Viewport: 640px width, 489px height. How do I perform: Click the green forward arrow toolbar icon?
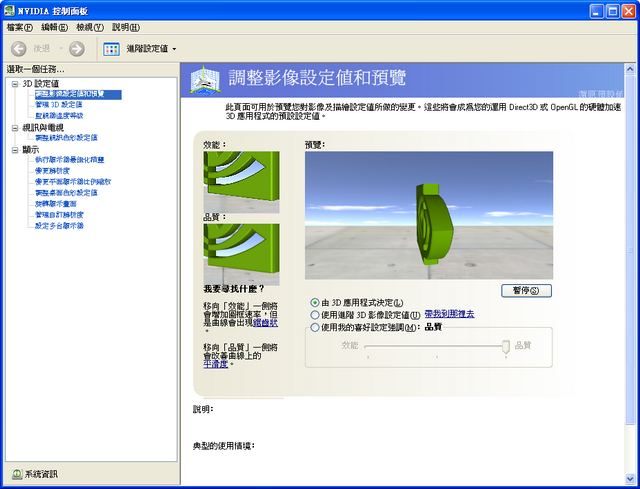[76, 49]
